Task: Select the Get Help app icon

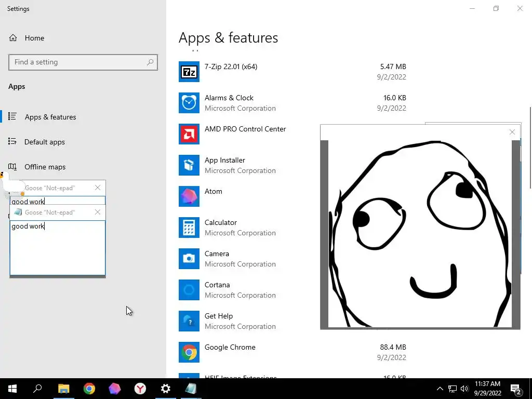Action: 189,321
